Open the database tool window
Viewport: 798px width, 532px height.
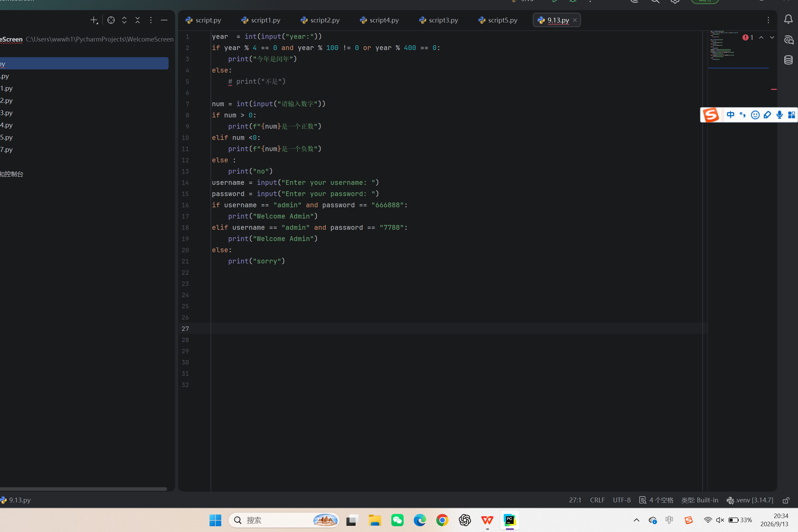click(x=788, y=60)
